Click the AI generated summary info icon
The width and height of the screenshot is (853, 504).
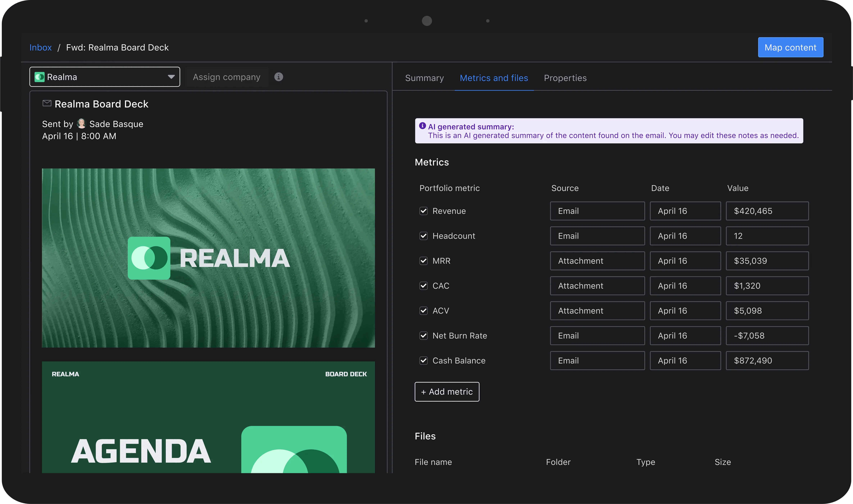(422, 126)
